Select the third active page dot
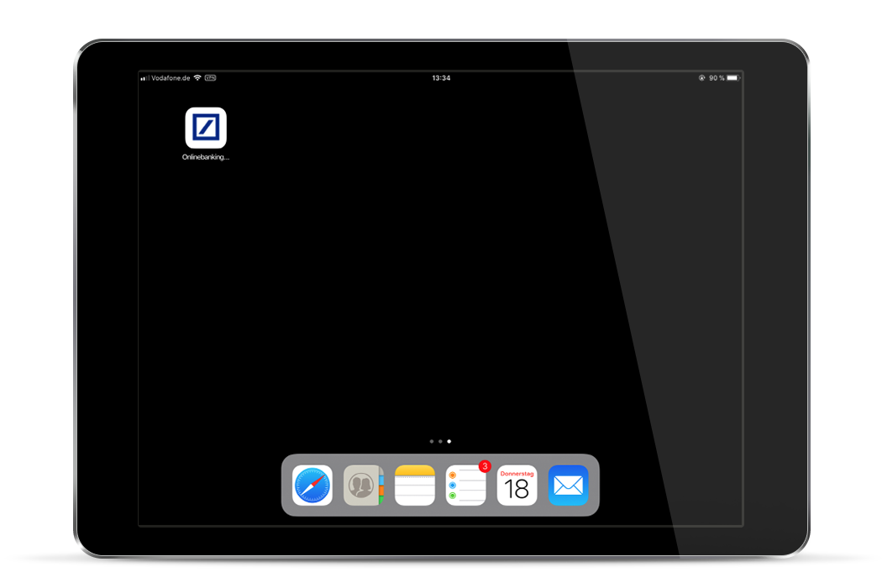This screenshot has height=588, width=882. pyautogui.click(x=449, y=441)
